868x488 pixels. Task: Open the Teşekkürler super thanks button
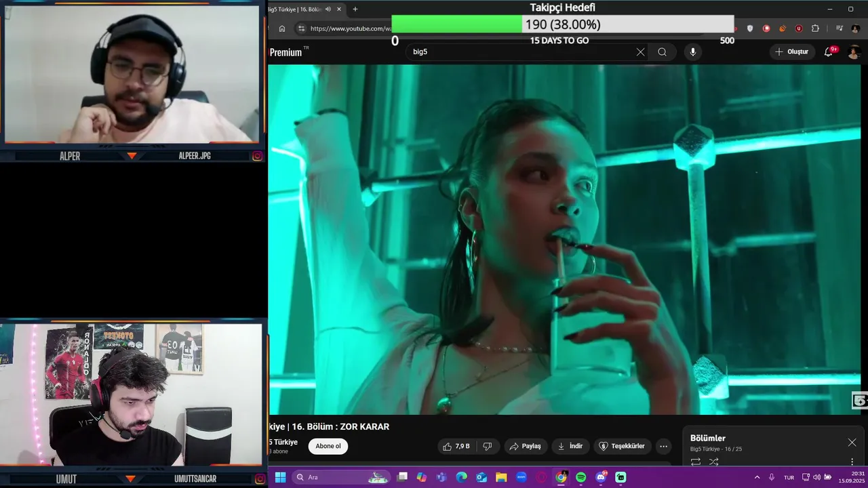[x=622, y=446]
